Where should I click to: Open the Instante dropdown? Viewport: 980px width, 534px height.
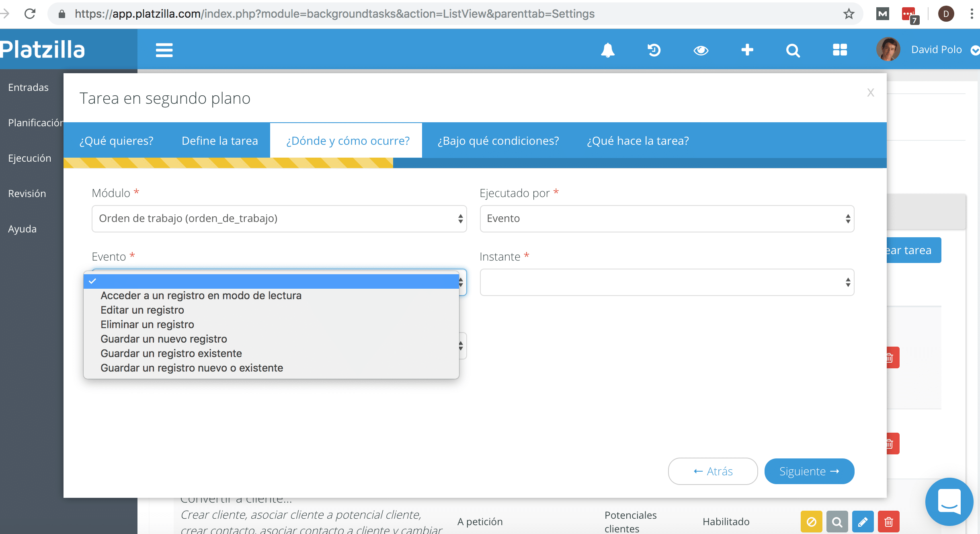pos(666,282)
